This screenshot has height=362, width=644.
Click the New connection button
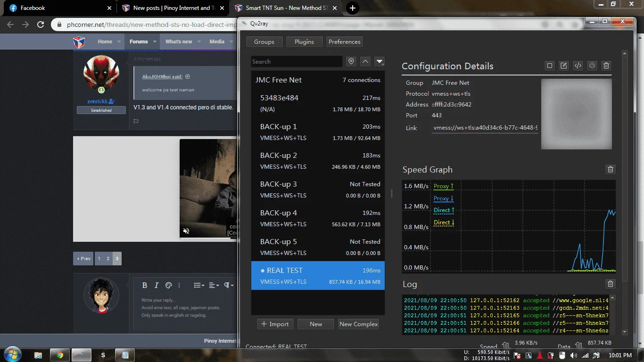316,324
